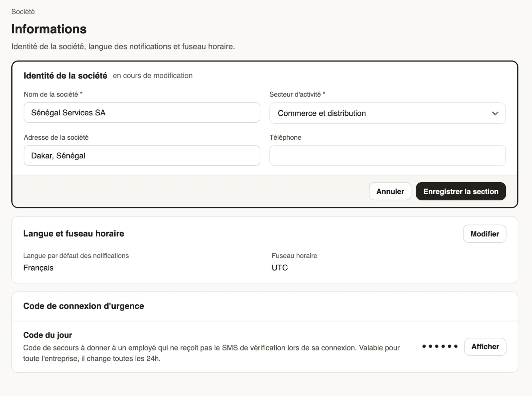Click Enregistrer la section
Screen dimensions: 532x396
click(x=461, y=191)
